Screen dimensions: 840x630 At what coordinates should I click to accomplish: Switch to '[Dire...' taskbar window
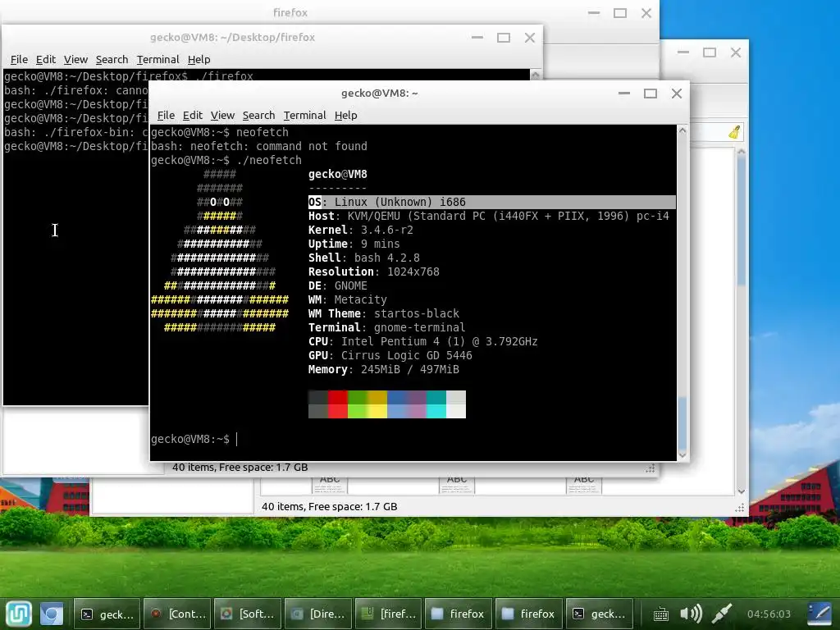(319, 614)
